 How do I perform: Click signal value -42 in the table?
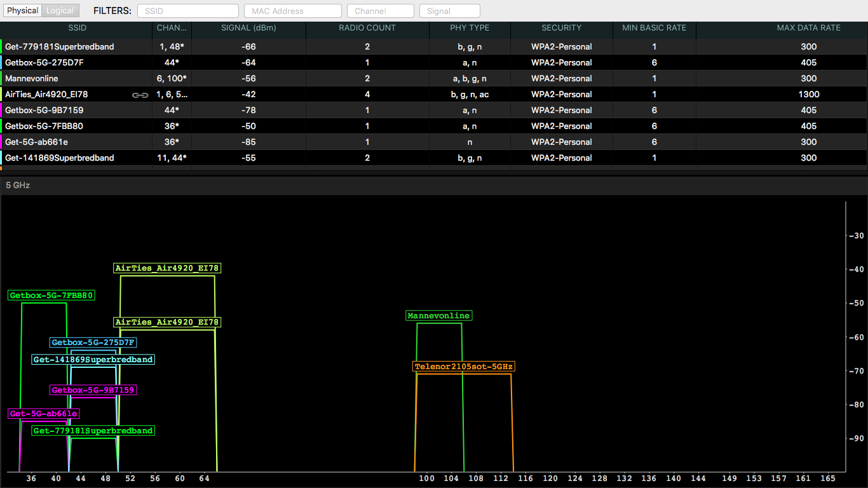pyautogui.click(x=248, y=94)
